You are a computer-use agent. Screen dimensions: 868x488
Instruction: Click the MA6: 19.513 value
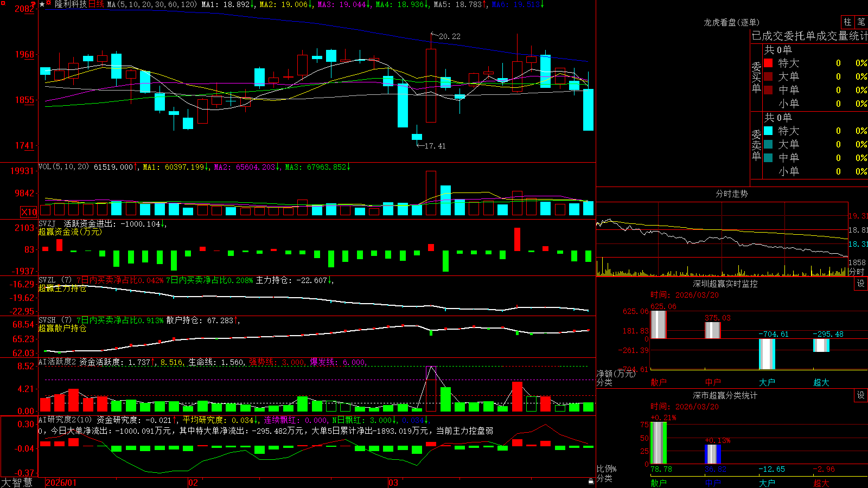[x=516, y=4]
